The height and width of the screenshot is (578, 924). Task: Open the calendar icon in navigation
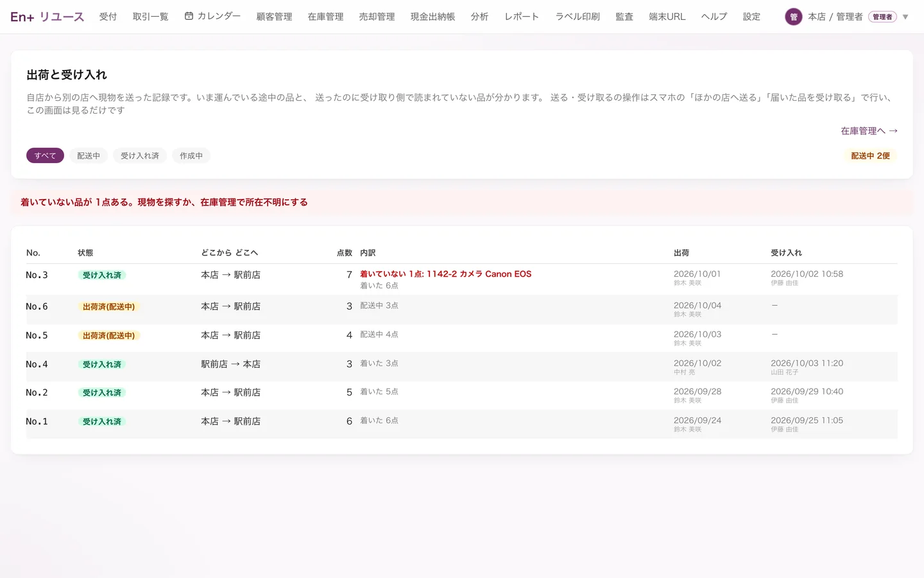pos(189,16)
